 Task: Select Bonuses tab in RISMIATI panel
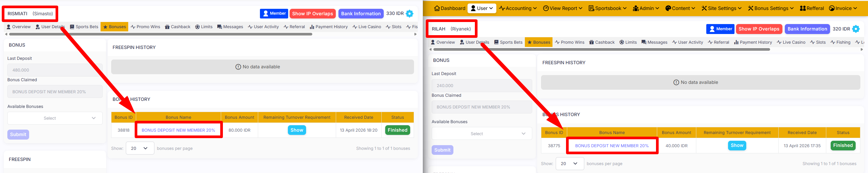point(115,27)
